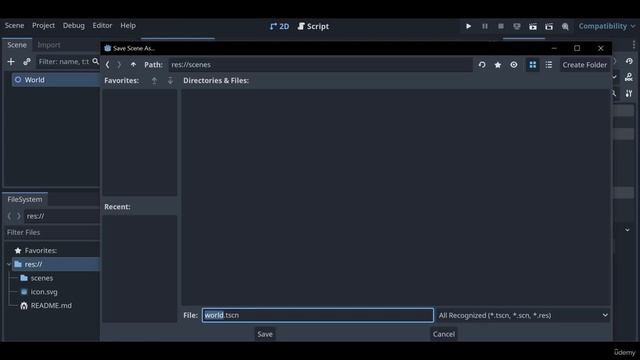Select the scenes folder in FileSystem
The image size is (640, 360).
(x=42, y=278)
